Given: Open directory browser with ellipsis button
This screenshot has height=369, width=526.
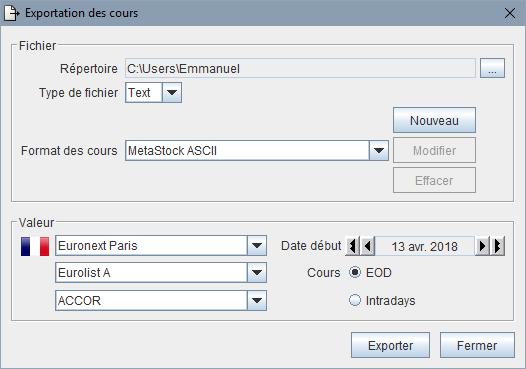Looking at the screenshot, I should coord(492,68).
